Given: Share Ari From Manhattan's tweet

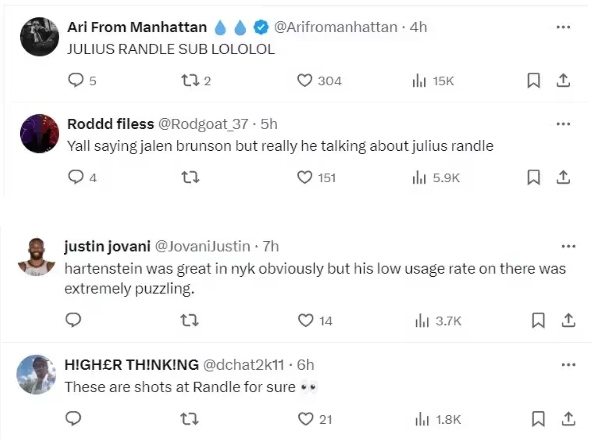Looking at the screenshot, I should 564,80.
